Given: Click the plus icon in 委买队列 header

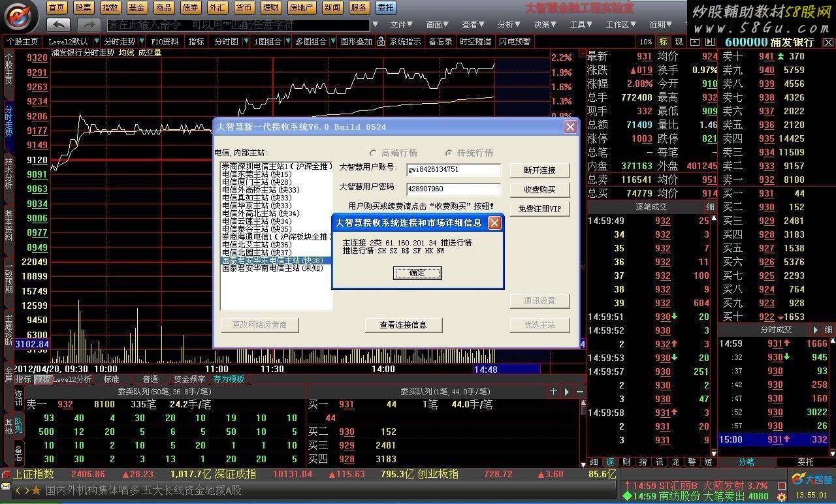Looking at the screenshot, I should 553,391.
